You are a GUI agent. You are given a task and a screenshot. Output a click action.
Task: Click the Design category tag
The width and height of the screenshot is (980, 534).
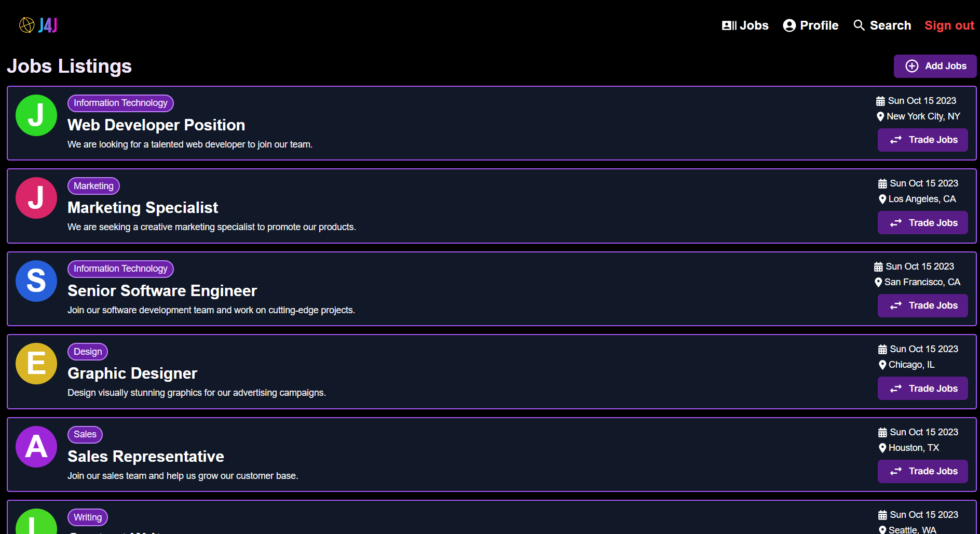click(x=88, y=352)
